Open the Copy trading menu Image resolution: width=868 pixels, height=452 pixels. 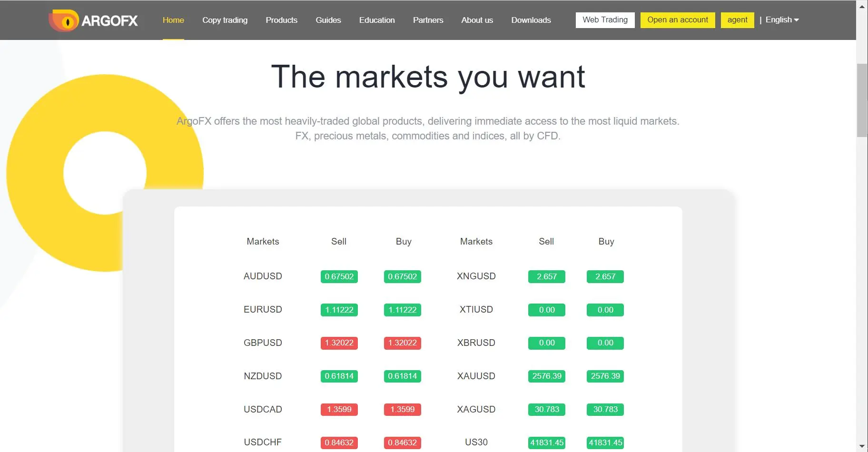point(225,20)
